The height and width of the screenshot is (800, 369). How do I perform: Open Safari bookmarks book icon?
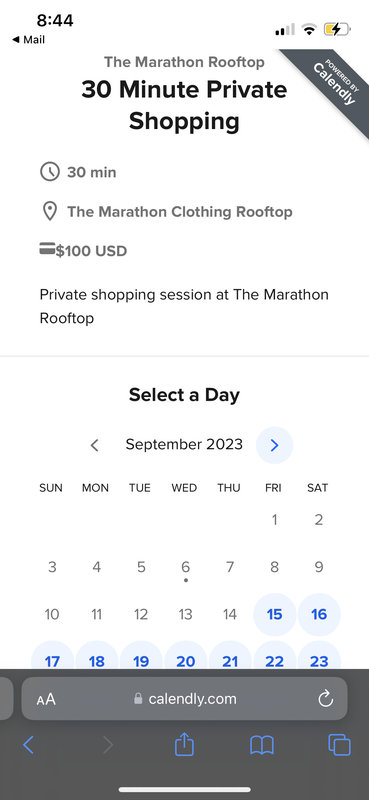[262, 745]
